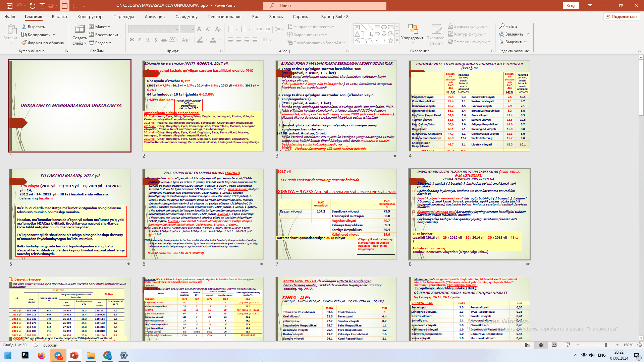Convert text using Преобразовать в SmartArt
The width and height of the screenshot is (644, 362).
point(316,43)
